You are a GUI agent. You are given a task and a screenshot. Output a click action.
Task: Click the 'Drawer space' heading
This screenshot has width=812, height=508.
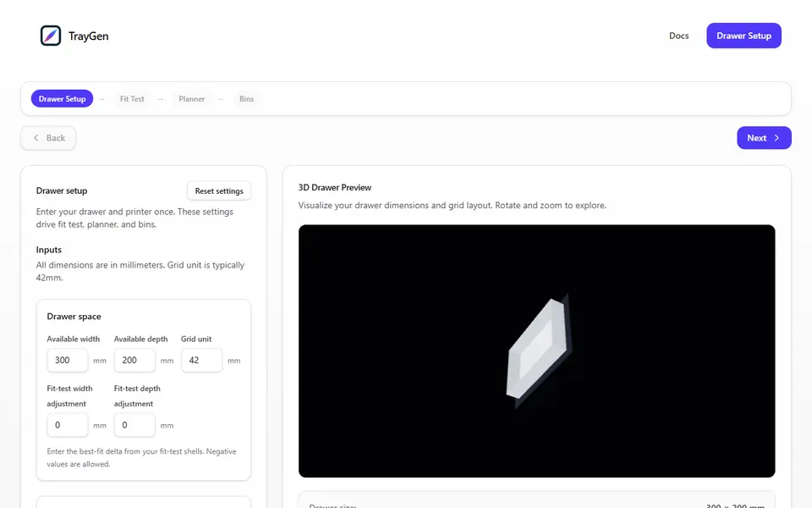(74, 316)
